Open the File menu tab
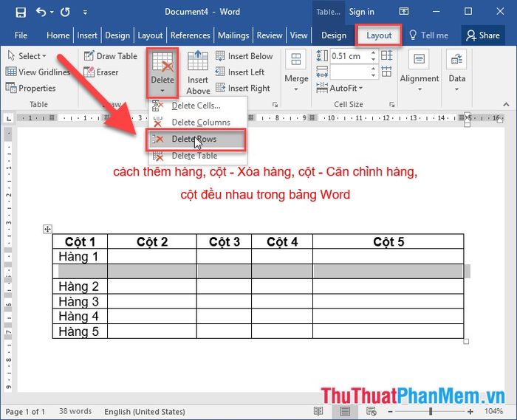The height and width of the screenshot is (420, 517). 21,35
